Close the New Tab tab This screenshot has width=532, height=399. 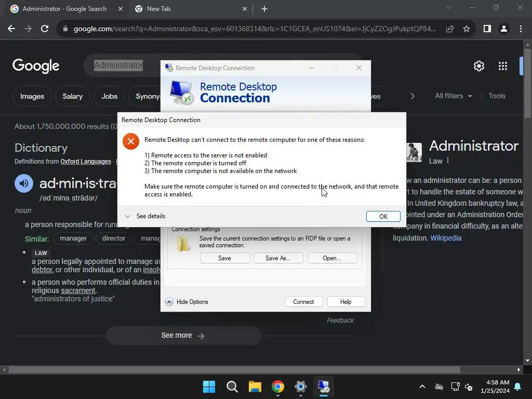pos(245,9)
